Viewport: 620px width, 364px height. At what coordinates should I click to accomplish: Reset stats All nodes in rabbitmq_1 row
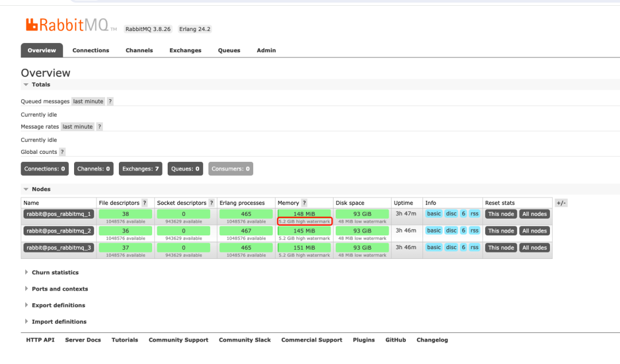[x=534, y=214]
